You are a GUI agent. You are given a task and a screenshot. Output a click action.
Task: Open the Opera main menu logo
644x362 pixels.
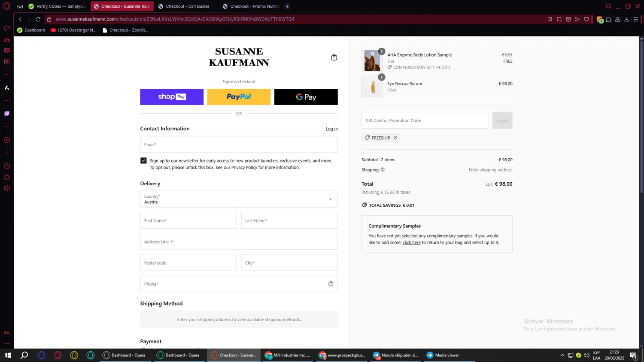tap(6, 6)
